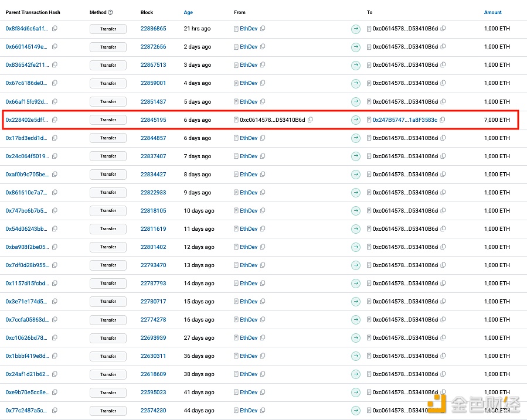Screen dimensions: 527x420
Task: Copy transaction hash 0x8f84d6c6a1f
Action: pyautogui.click(x=55, y=29)
